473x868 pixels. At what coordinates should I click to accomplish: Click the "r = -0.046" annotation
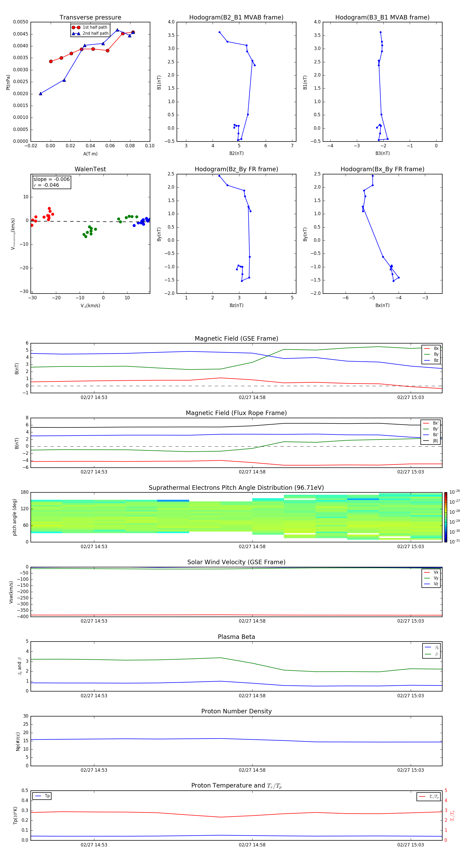coord(47,185)
